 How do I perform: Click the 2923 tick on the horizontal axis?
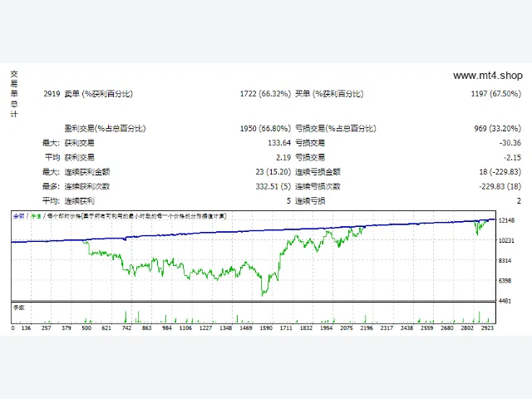(x=487, y=328)
